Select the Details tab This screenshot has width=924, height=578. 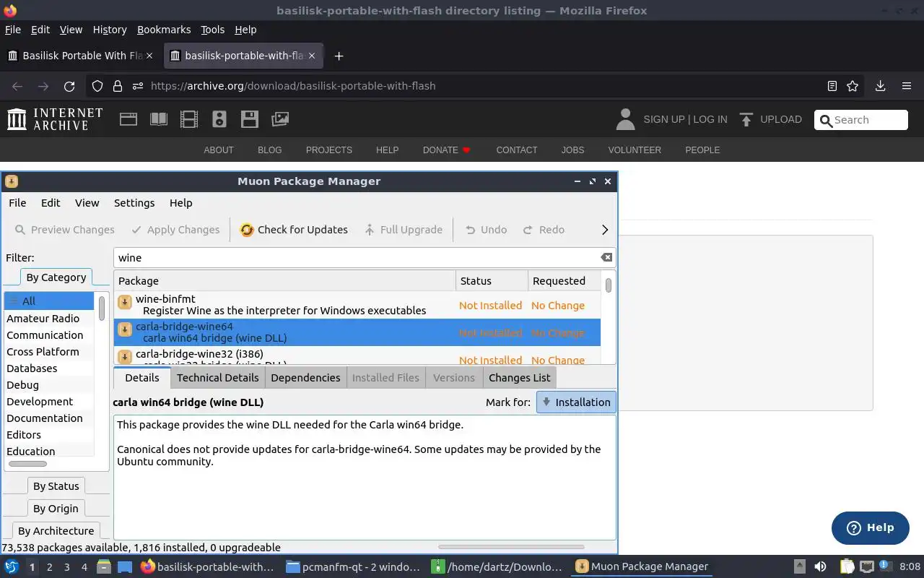point(142,378)
